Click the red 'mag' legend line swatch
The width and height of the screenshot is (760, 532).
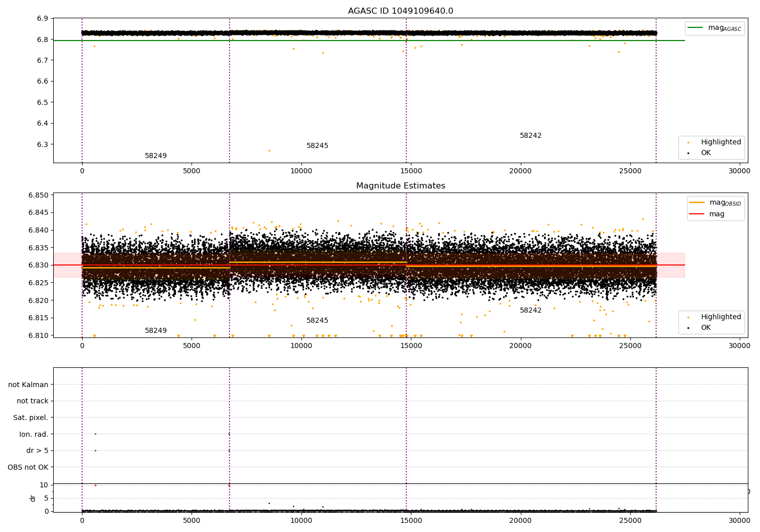tap(698, 214)
